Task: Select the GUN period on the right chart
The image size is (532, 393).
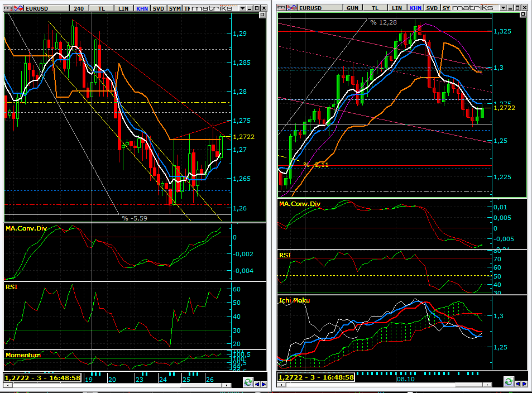Action: point(353,8)
